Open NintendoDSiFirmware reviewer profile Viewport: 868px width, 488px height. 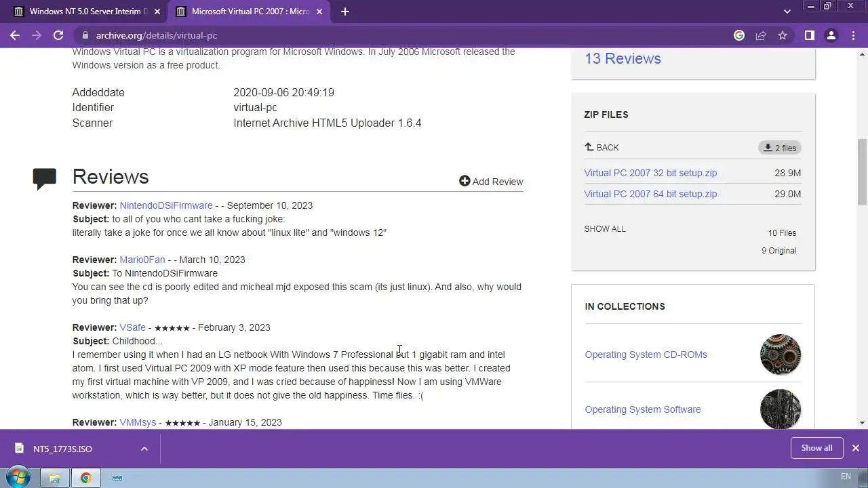pos(166,205)
